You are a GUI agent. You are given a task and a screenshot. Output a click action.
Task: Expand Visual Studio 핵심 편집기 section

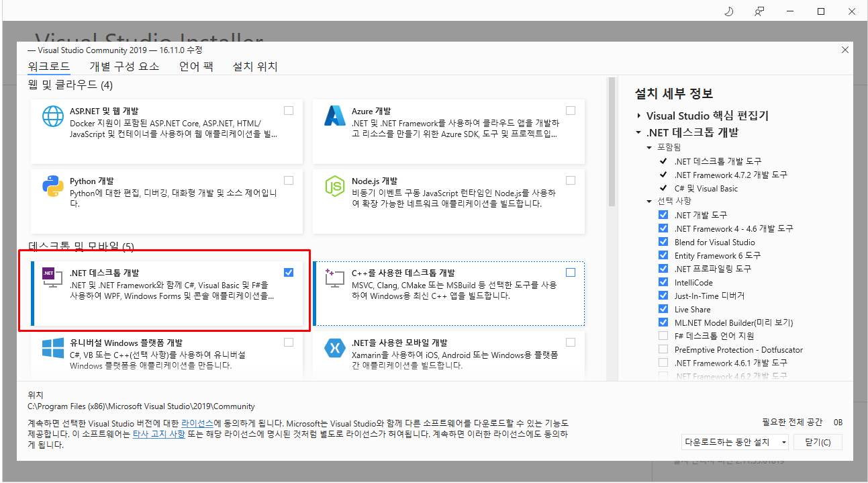[x=638, y=116]
